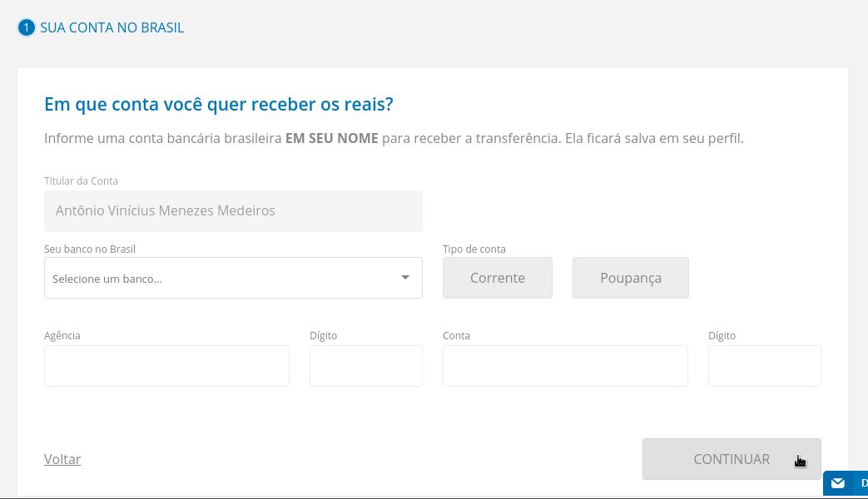Click the Agência label

[62, 336]
